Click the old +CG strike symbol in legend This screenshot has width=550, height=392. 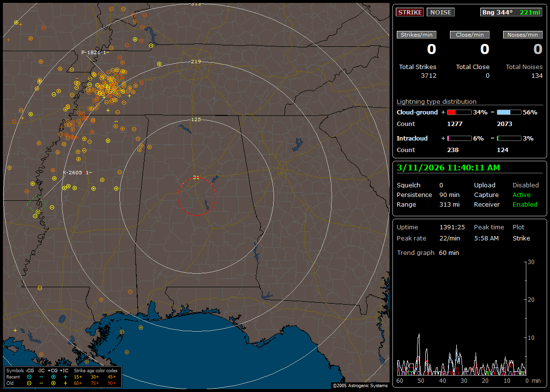(x=54, y=383)
